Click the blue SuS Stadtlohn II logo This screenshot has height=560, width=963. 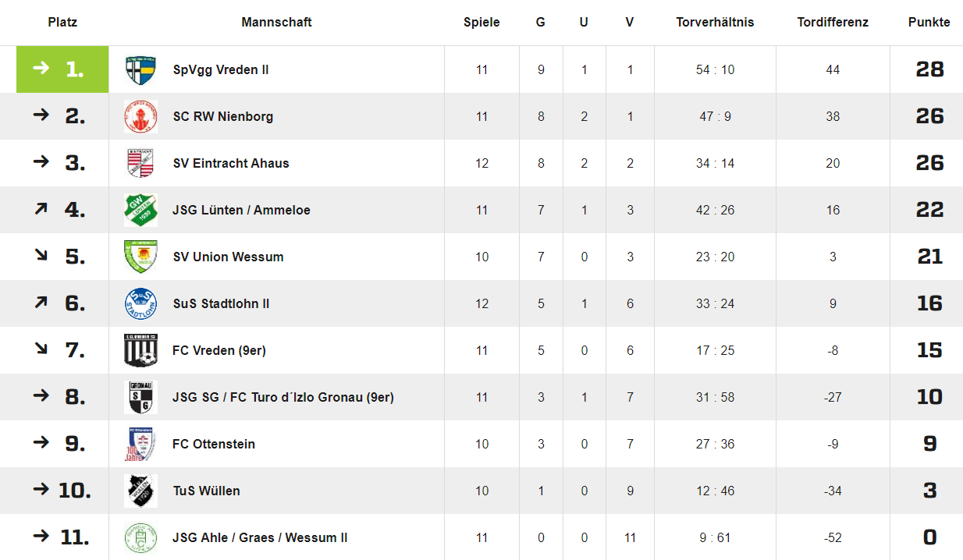140,304
